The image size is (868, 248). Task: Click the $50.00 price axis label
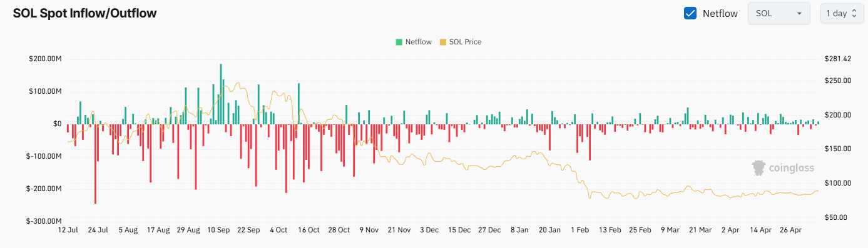pyautogui.click(x=836, y=217)
